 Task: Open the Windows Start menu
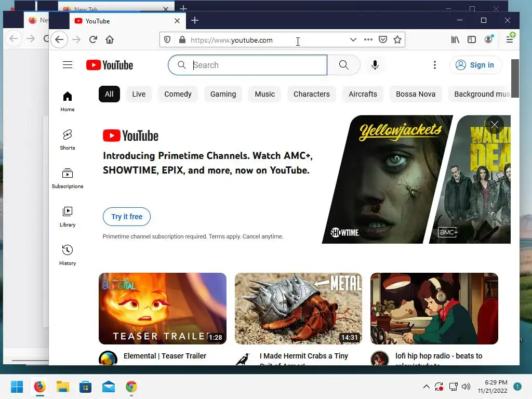point(17,387)
